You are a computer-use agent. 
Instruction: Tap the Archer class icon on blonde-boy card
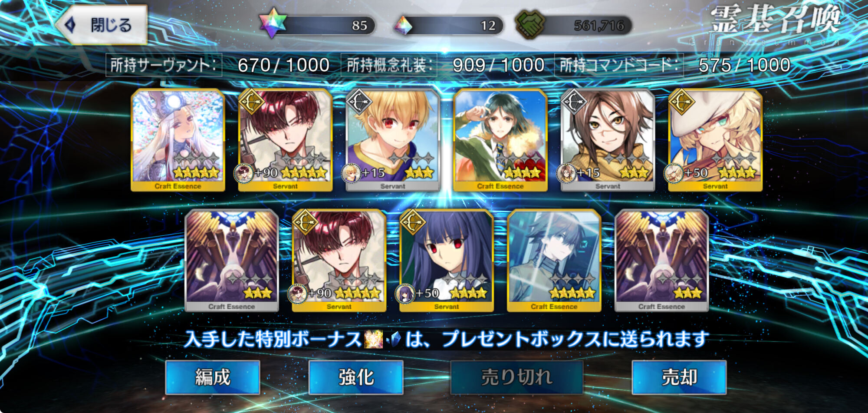pyautogui.click(x=358, y=102)
